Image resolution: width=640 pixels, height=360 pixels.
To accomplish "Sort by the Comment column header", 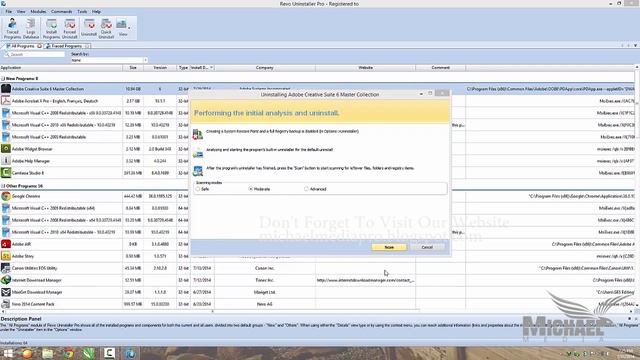I will 440,67.
